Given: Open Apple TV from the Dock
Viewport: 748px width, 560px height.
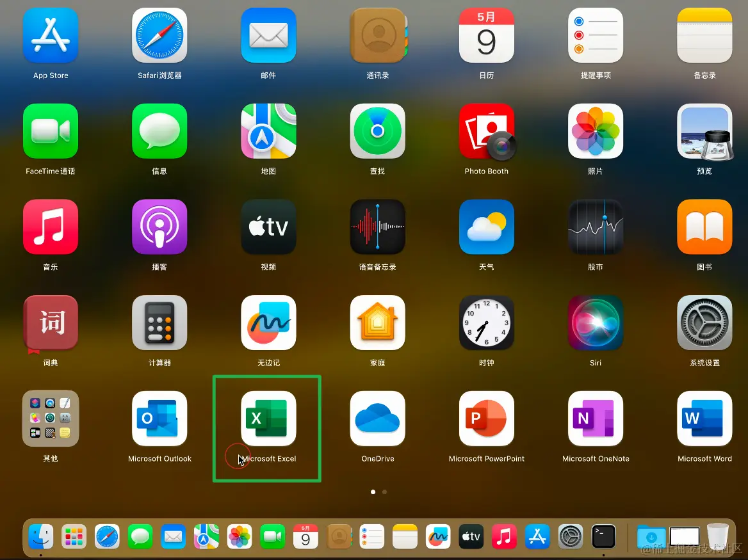Looking at the screenshot, I should click(x=471, y=537).
